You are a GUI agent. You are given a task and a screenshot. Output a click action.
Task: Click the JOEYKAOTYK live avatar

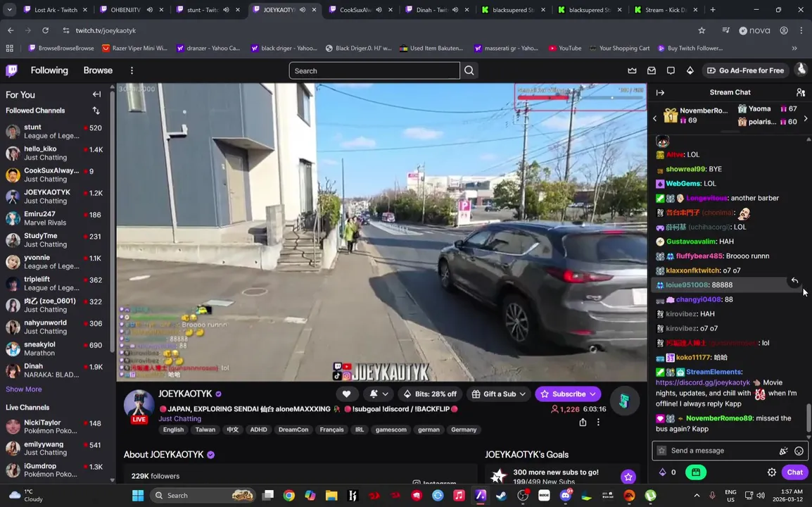[x=139, y=406]
